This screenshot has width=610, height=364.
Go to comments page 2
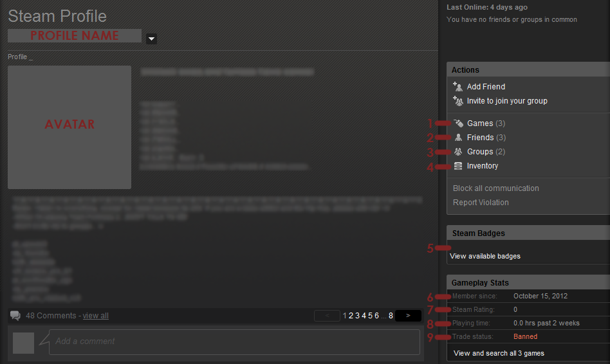[351, 316]
